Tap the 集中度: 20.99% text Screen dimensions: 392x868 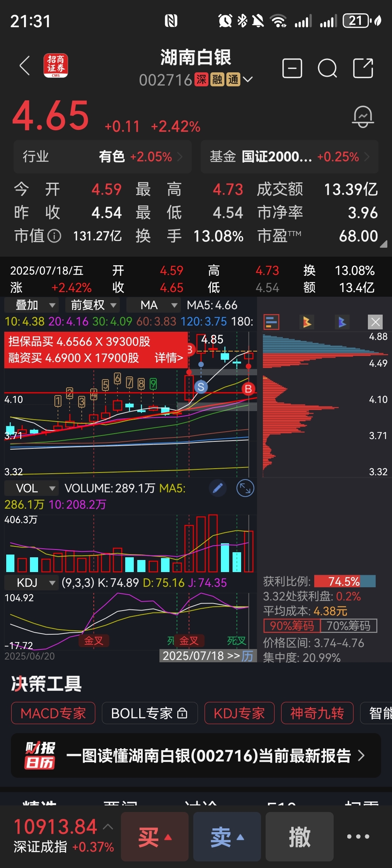tap(302, 657)
